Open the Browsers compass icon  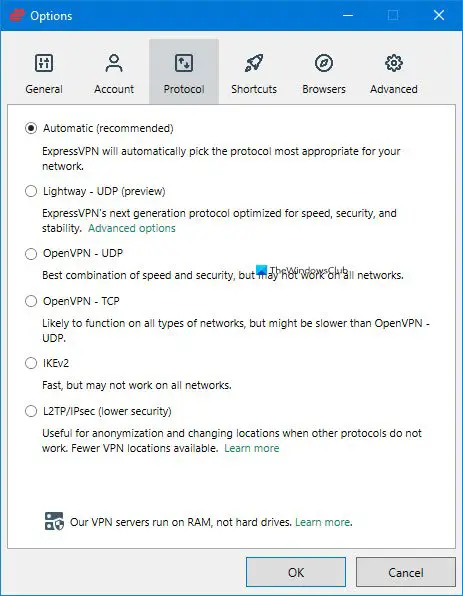coord(324,63)
